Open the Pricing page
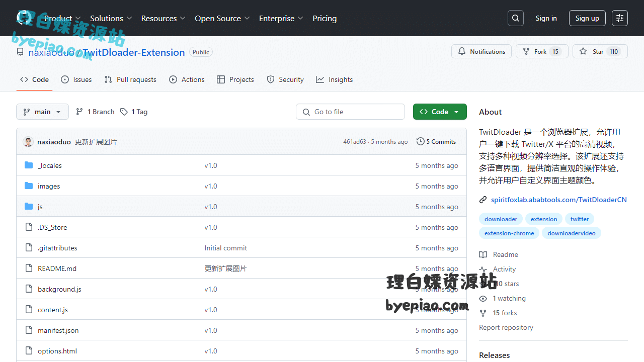 click(x=325, y=18)
